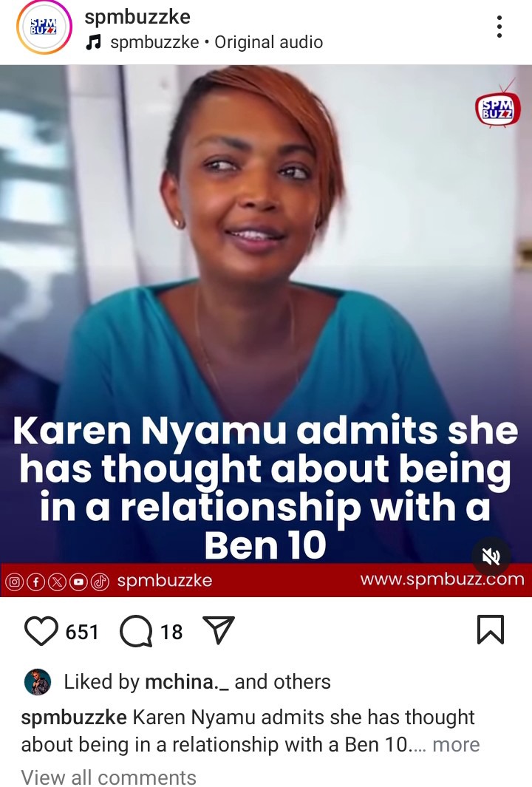Open the 651 likes count
This screenshot has height=787, width=532.
click(x=82, y=632)
